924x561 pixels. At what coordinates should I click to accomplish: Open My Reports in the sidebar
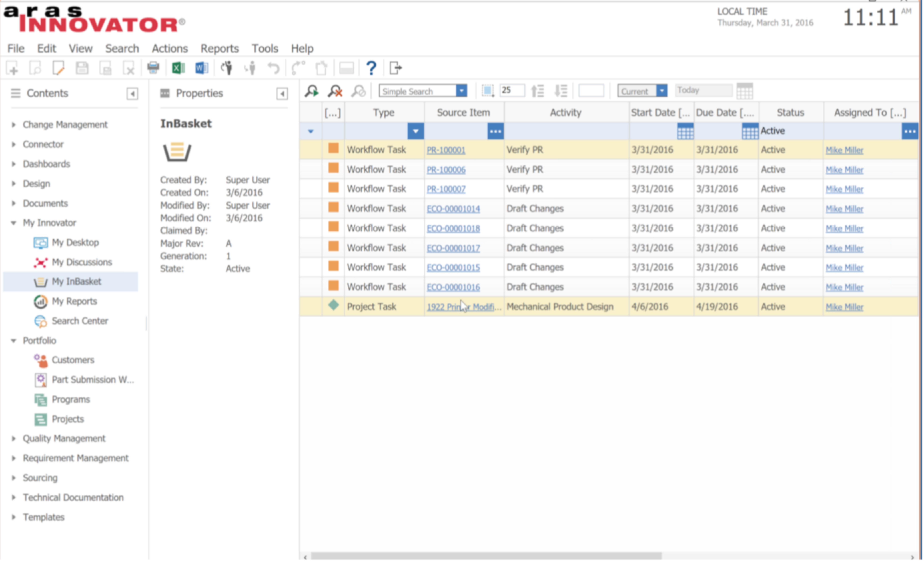coord(74,301)
